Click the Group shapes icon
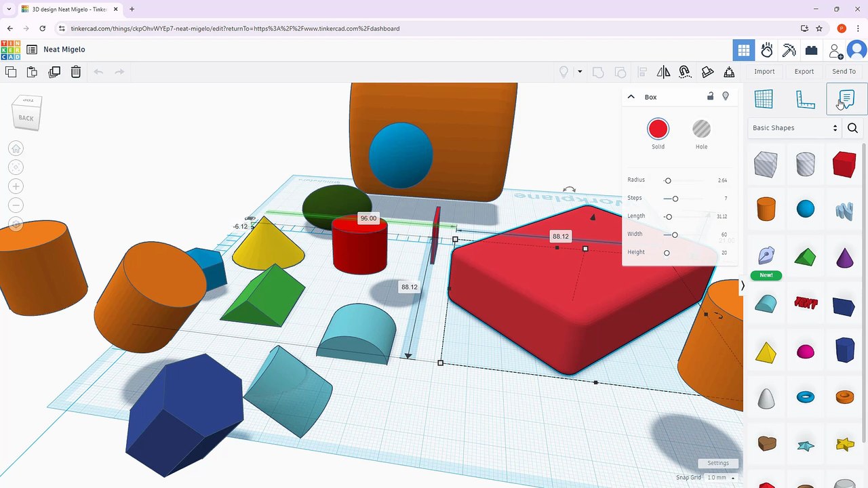This screenshot has width=868, height=488. [598, 72]
